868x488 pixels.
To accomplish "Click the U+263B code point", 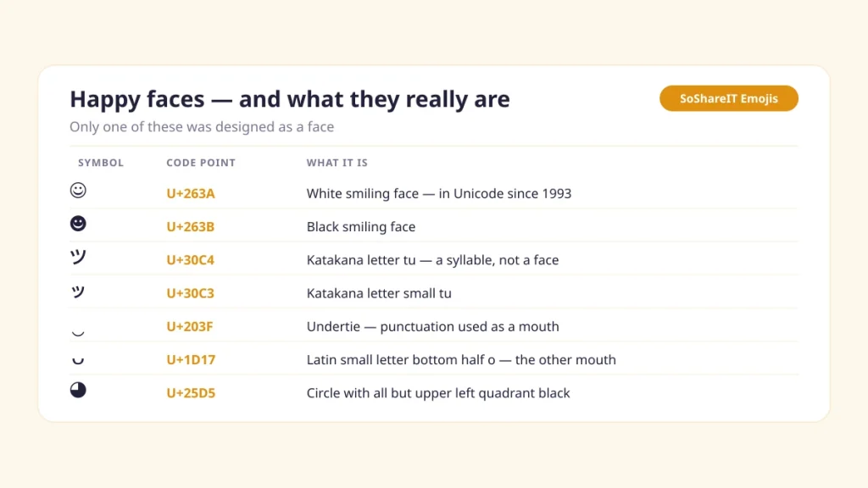I will (191, 227).
